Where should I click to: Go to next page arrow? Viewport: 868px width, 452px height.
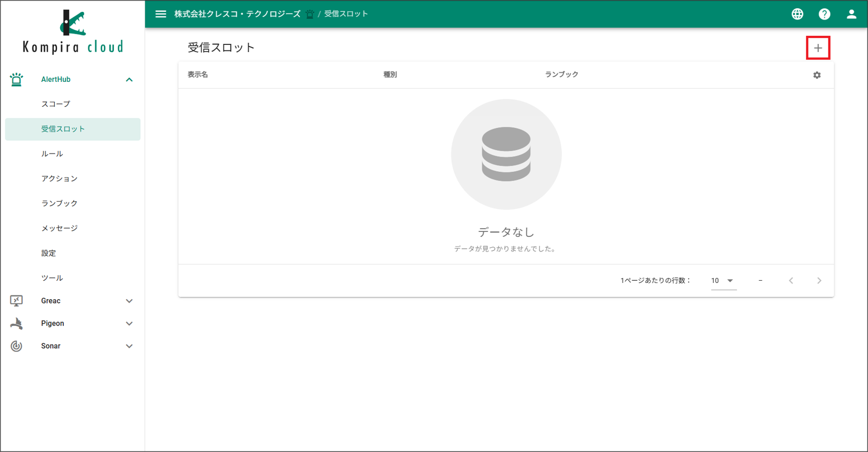(x=819, y=281)
